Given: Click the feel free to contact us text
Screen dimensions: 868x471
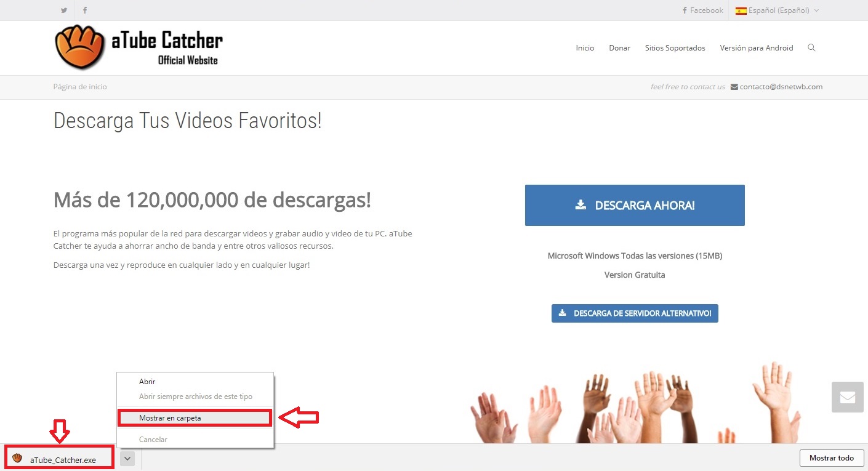Looking at the screenshot, I should pos(688,87).
